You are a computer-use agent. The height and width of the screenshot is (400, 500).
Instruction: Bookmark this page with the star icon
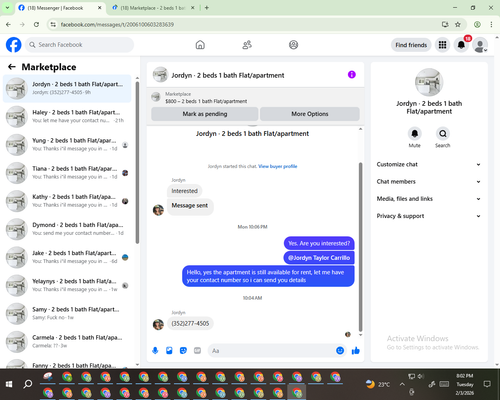(x=458, y=24)
